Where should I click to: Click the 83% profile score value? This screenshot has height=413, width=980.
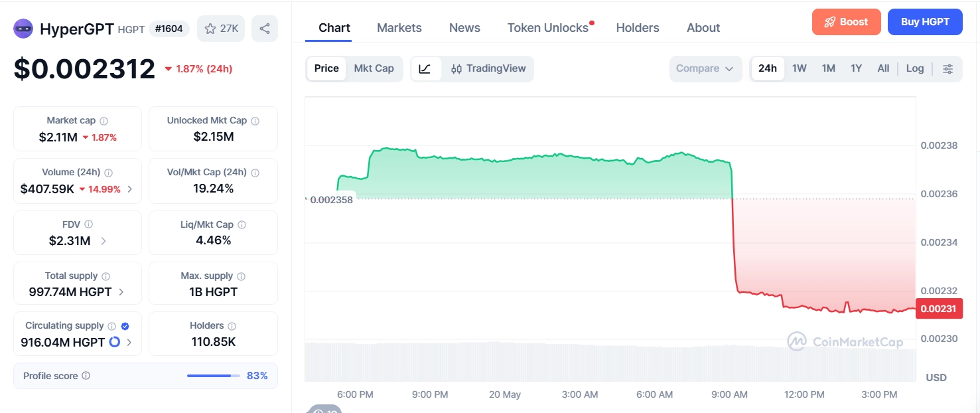coord(257,376)
